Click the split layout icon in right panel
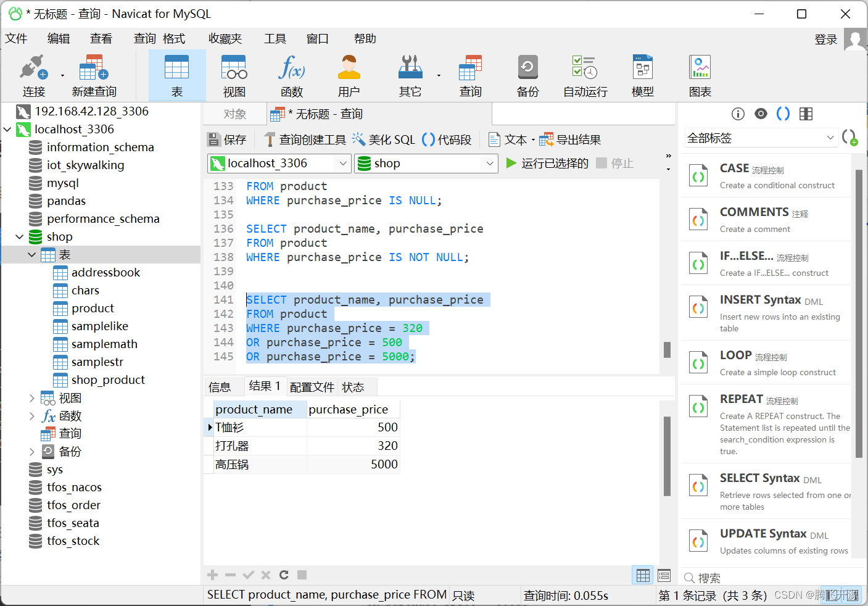Screen dimensions: 868x606 pyautogui.click(x=806, y=114)
